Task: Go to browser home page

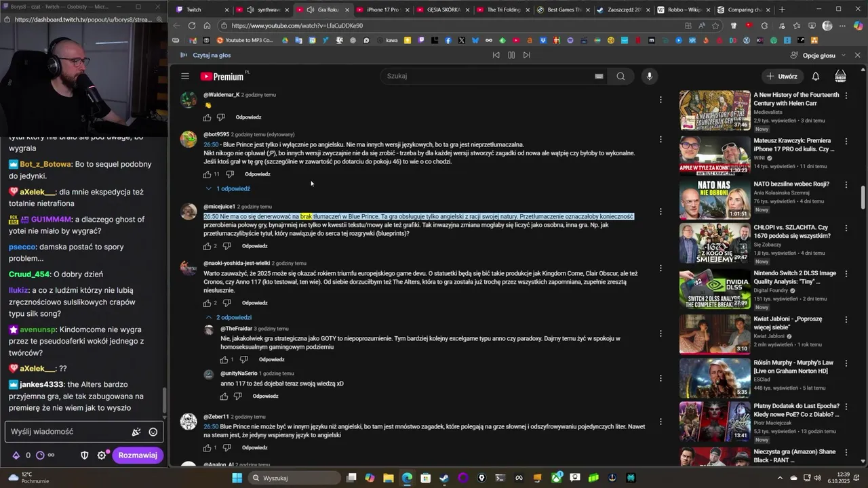Action: tap(208, 26)
